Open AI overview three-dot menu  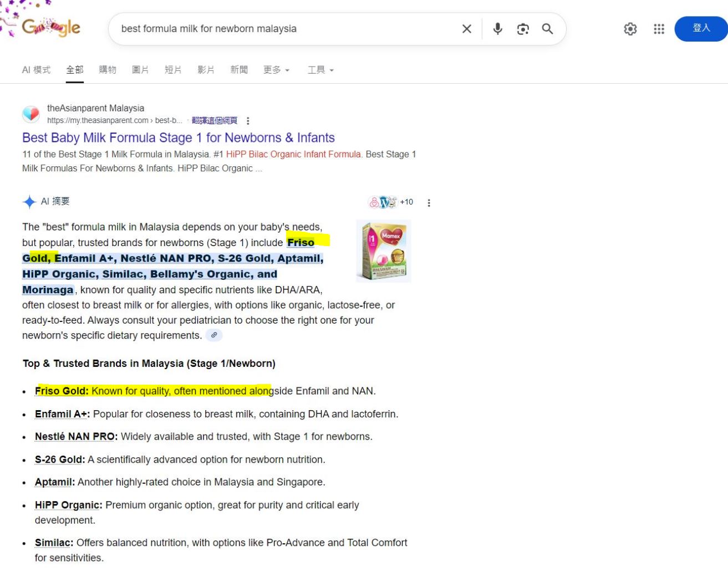(x=429, y=203)
